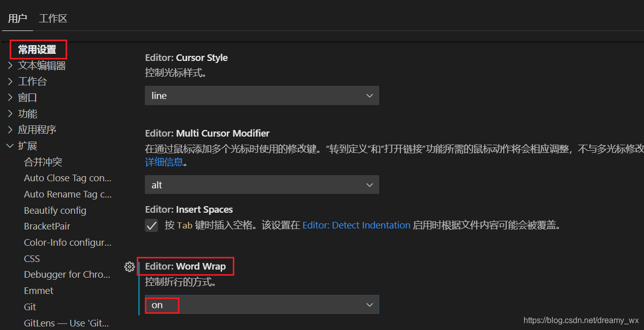Select the Auto Rename Tag configuration entry

(68, 194)
